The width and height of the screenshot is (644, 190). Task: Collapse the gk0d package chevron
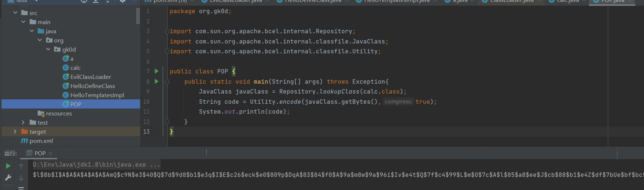tap(48, 49)
